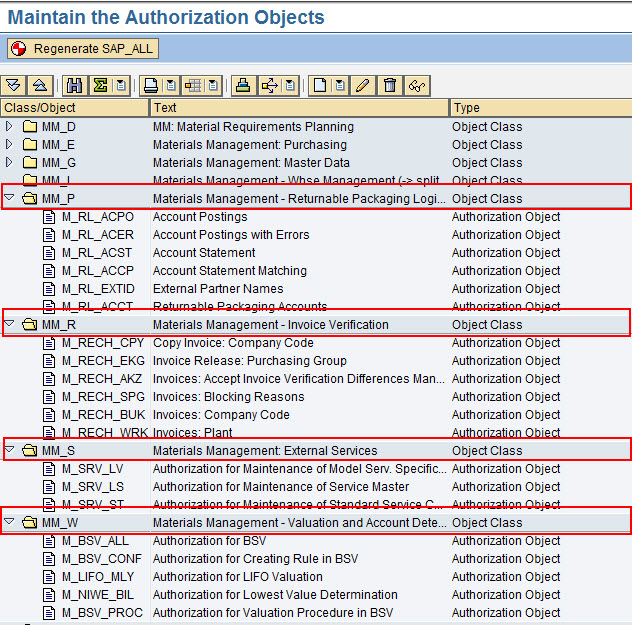Collapse the MM_P object class node
The width and height of the screenshot is (632, 625).
(10, 199)
